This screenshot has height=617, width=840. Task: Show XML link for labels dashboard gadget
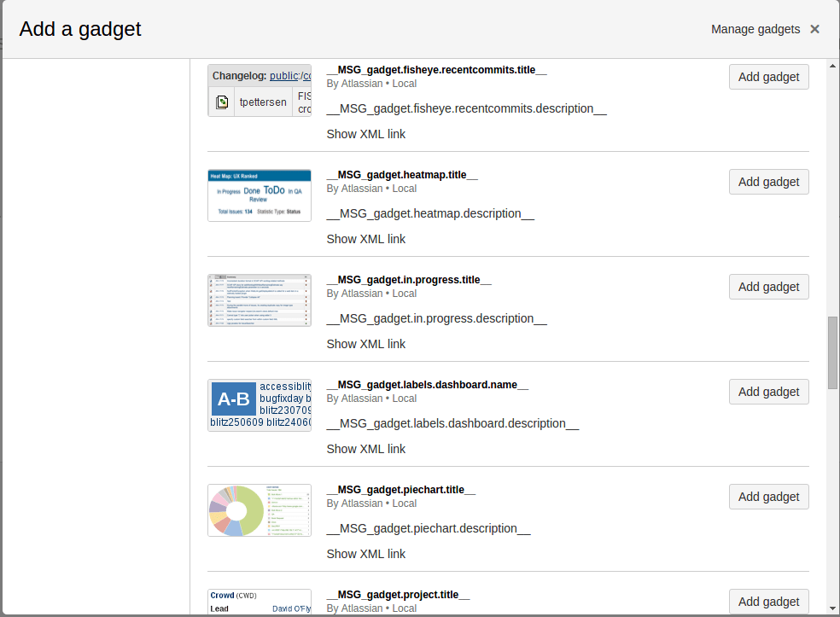pyautogui.click(x=365, y=449)
